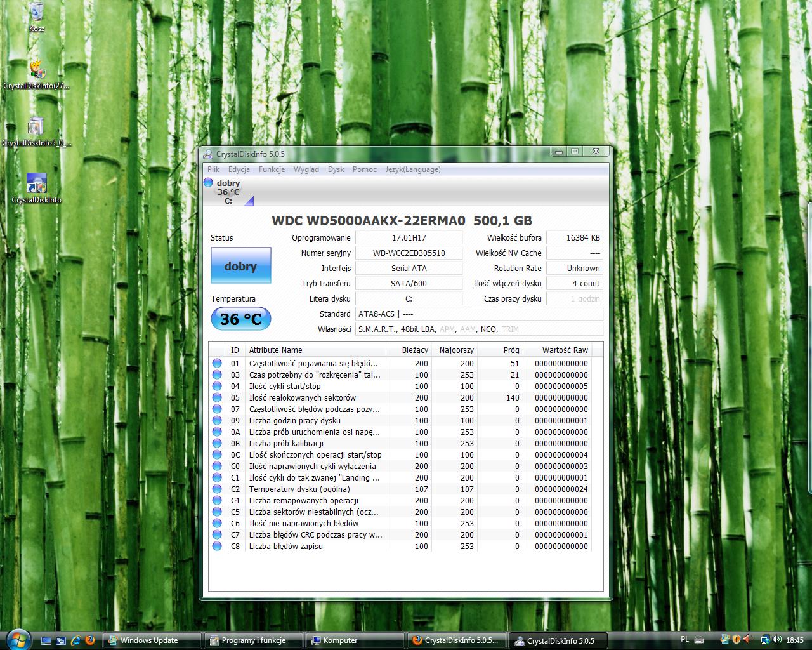Click the blue 'dobry' health status button
The height and width of the screenshot is (650, 812).
point(241,265)
